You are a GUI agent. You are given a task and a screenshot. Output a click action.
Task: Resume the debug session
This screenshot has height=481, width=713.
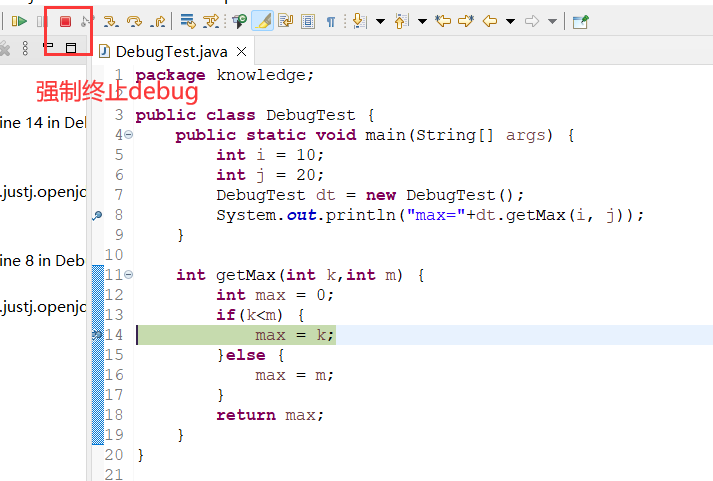[19, 21]
